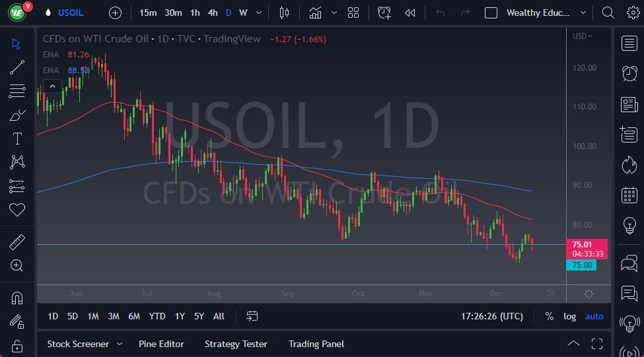The width and height of the screenshot is (644, 357).
Task: Select the daily D timeframe
Action: 229,13
